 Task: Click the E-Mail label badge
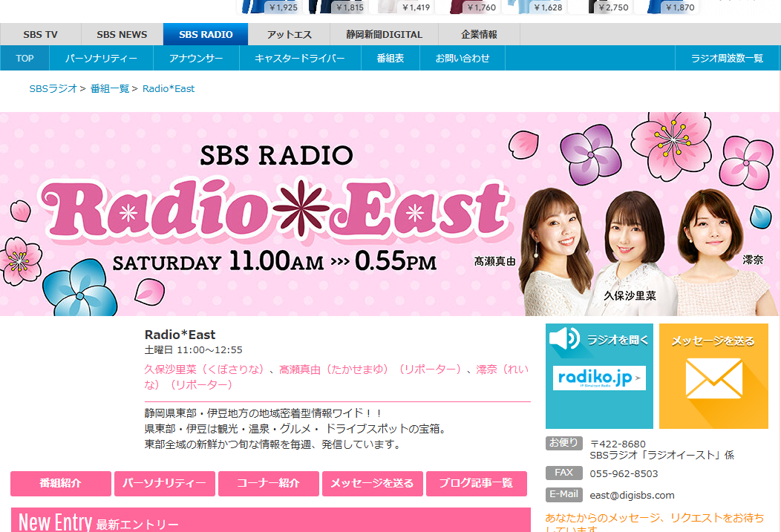563,494
